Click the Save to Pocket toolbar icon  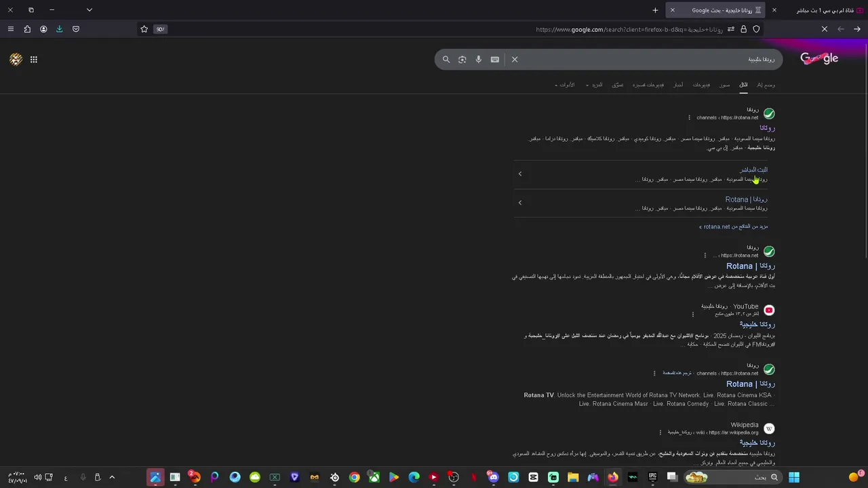(x=76, y=29)
